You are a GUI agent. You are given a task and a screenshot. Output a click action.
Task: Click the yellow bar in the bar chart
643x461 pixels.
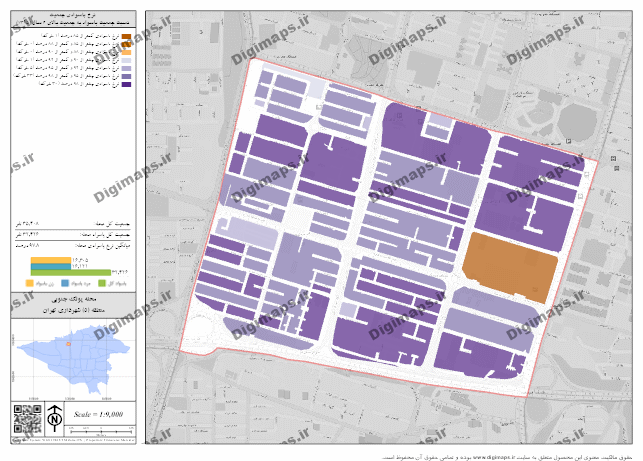[x=51, y=260]
